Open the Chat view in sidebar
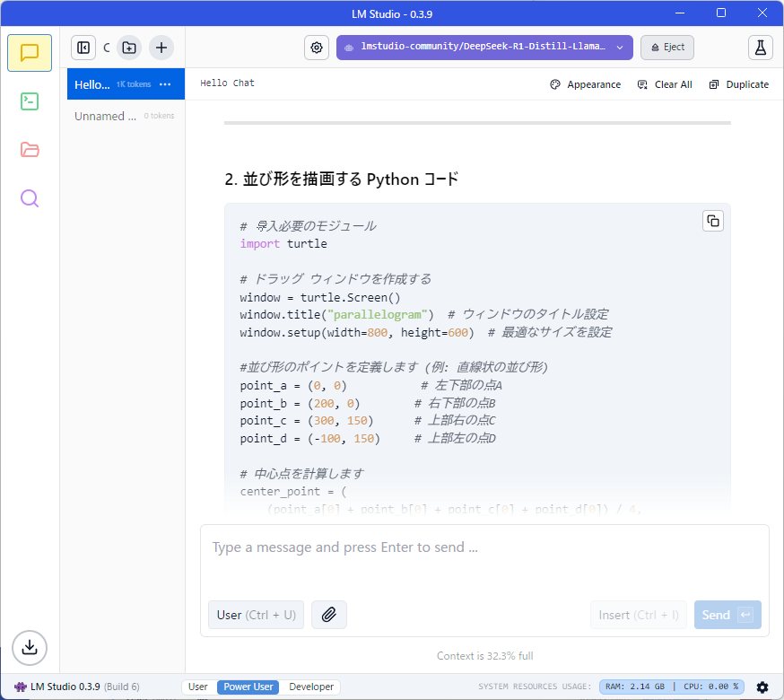The height and width of the screenshot is (700, 784). point(30,53)
